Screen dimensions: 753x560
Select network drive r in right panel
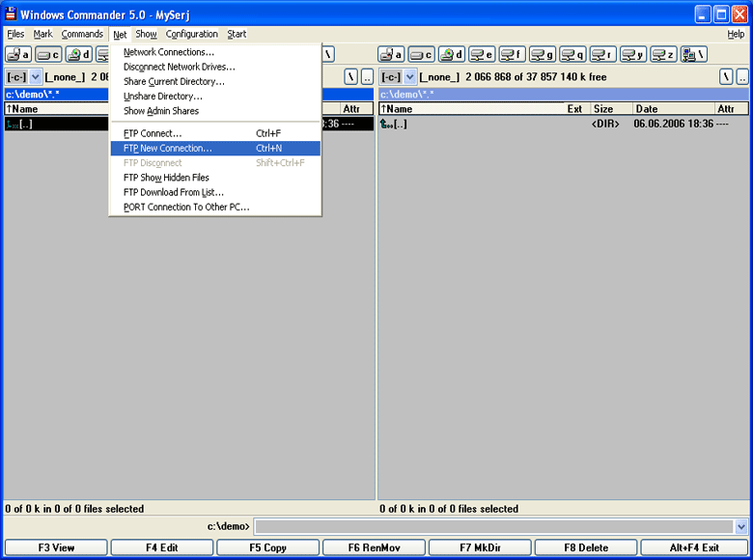tap(602, 54)
